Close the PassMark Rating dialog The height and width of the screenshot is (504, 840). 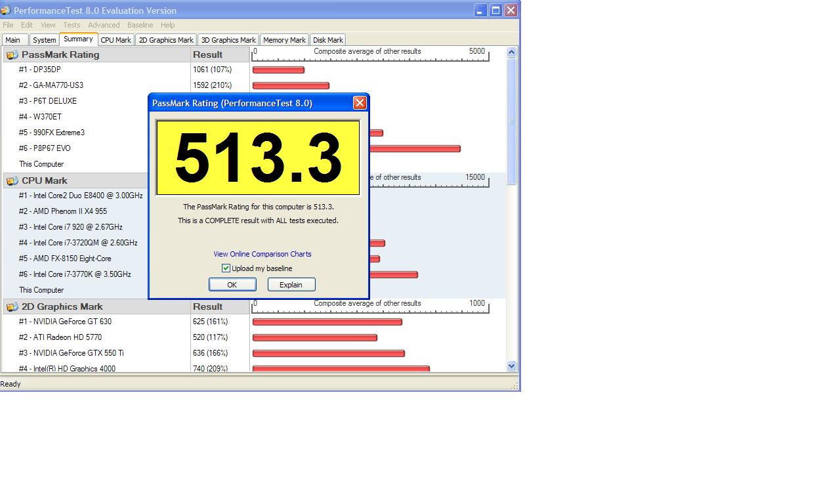(x=360, y=103)
